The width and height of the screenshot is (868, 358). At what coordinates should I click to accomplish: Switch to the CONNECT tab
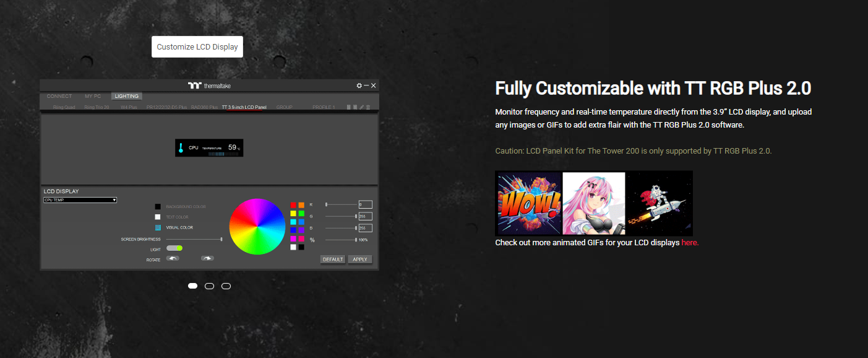pyautogui.click(x=59, y=96)
